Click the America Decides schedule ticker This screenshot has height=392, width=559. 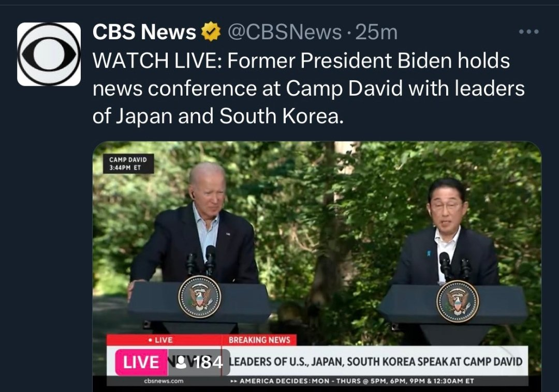click(x=352, y=381)
